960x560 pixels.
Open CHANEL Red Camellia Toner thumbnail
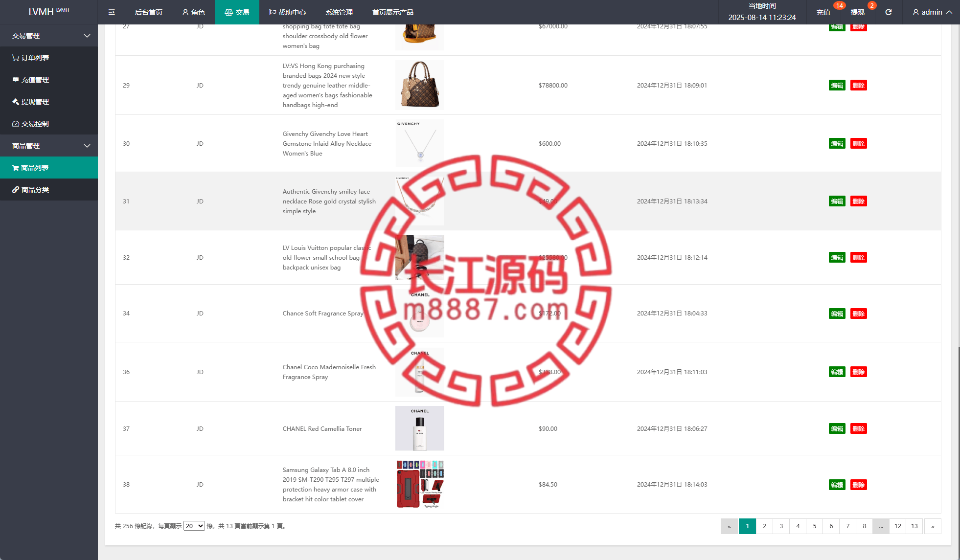420,428
